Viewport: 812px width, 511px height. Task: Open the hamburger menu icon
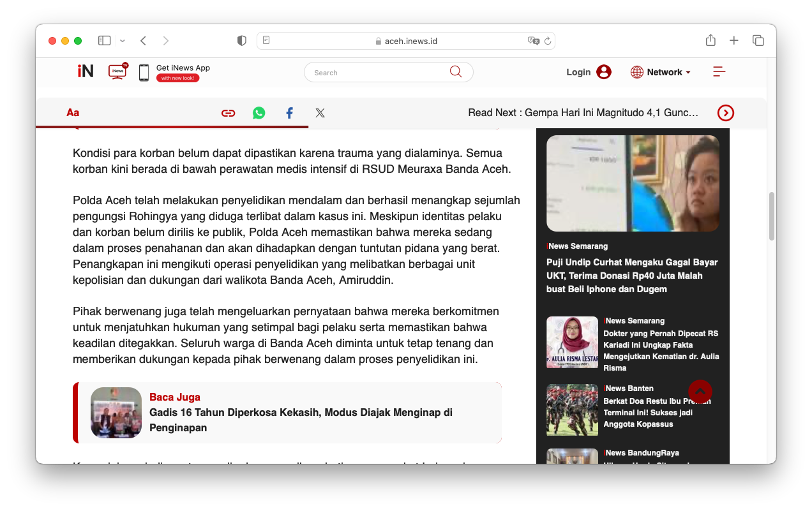pos(719,71)
